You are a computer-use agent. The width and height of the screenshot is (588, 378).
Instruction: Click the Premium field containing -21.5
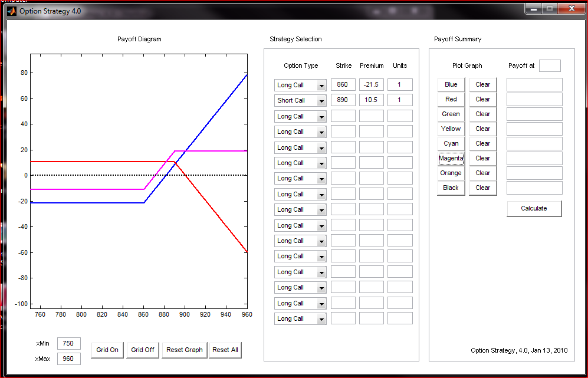371,85
